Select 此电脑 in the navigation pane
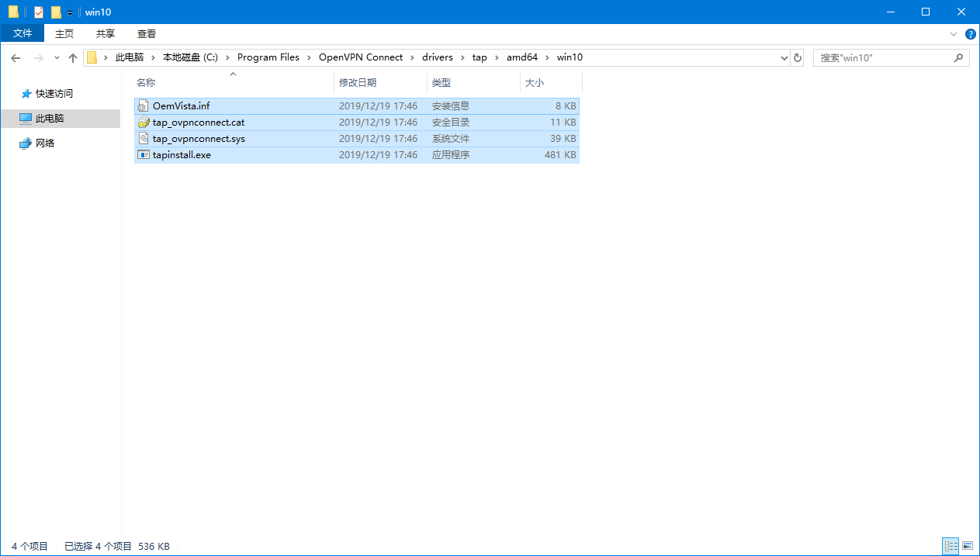 [50, 119]
